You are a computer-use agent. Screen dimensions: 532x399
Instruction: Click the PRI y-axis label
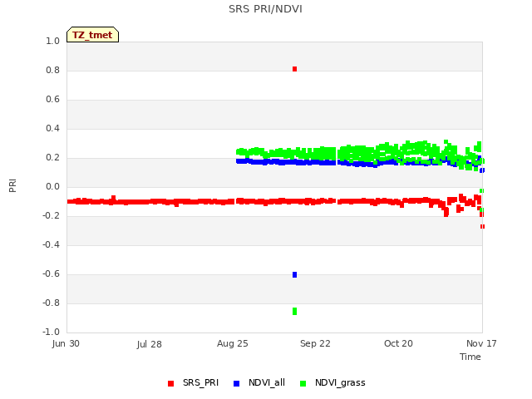(12, 186)
